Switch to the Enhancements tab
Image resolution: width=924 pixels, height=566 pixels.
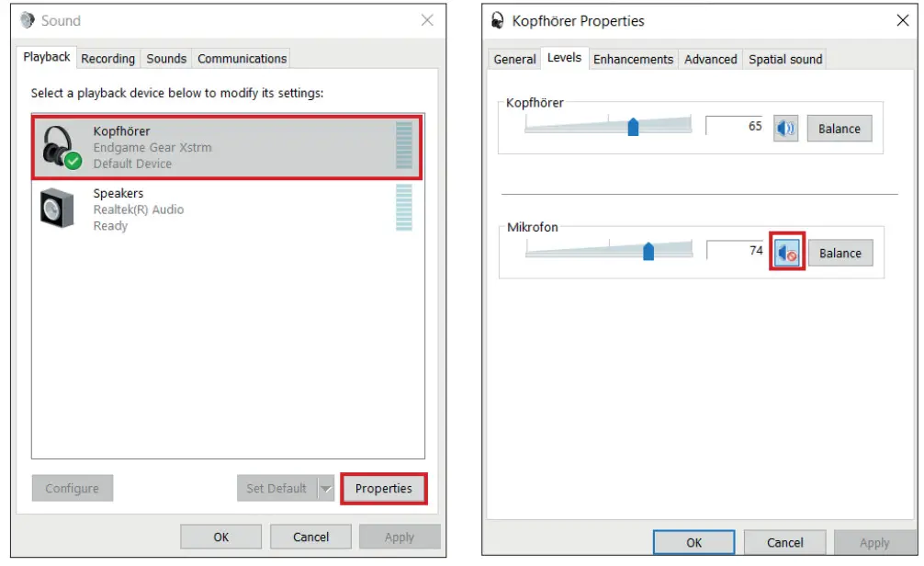pos(633,59)
